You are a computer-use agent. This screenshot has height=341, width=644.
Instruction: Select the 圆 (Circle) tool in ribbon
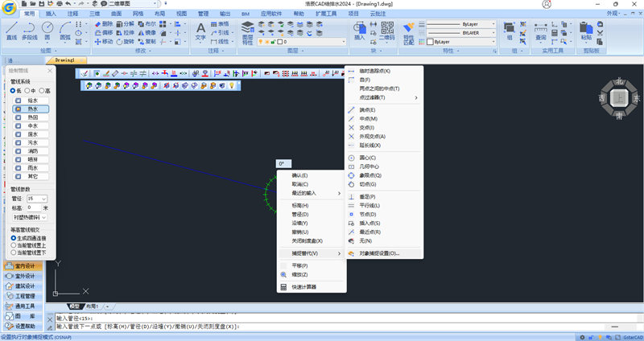tap(49, 31)
